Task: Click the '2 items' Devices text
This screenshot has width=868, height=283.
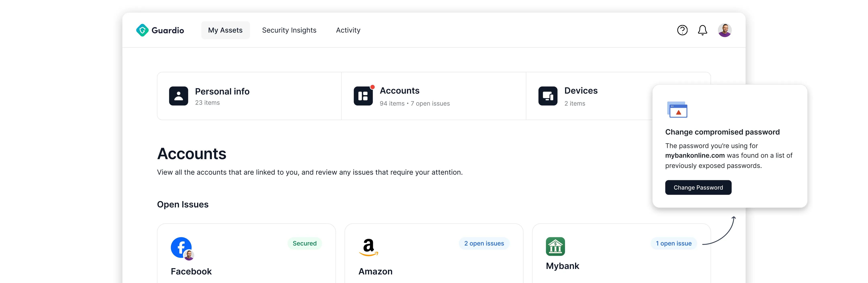Action: click(575, 104)
